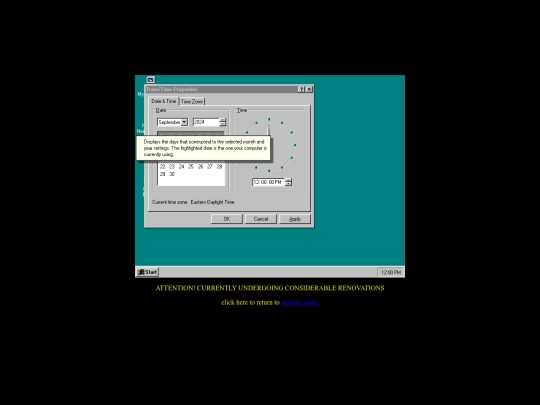Select day 30 in the calendar
Screen dimensions: 540x405
tap(172, 174)
